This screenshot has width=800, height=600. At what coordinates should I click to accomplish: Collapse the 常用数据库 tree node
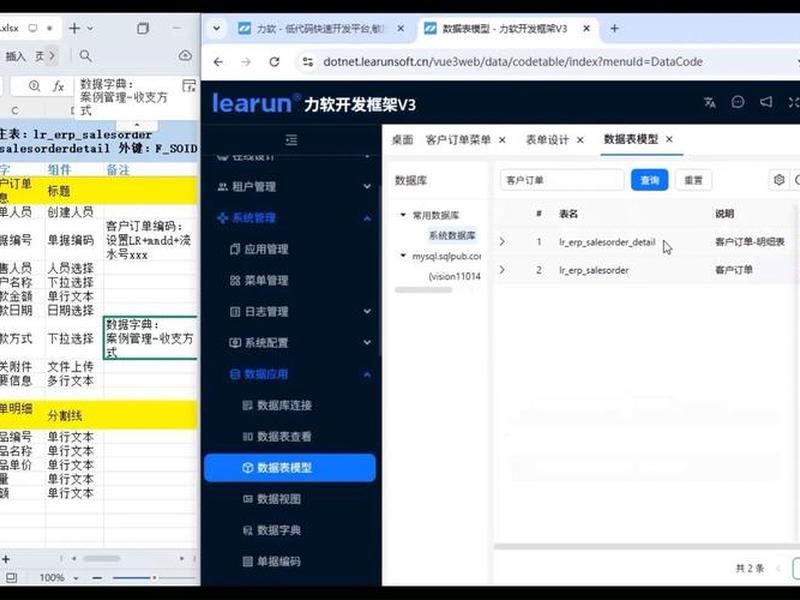point(403,215)
